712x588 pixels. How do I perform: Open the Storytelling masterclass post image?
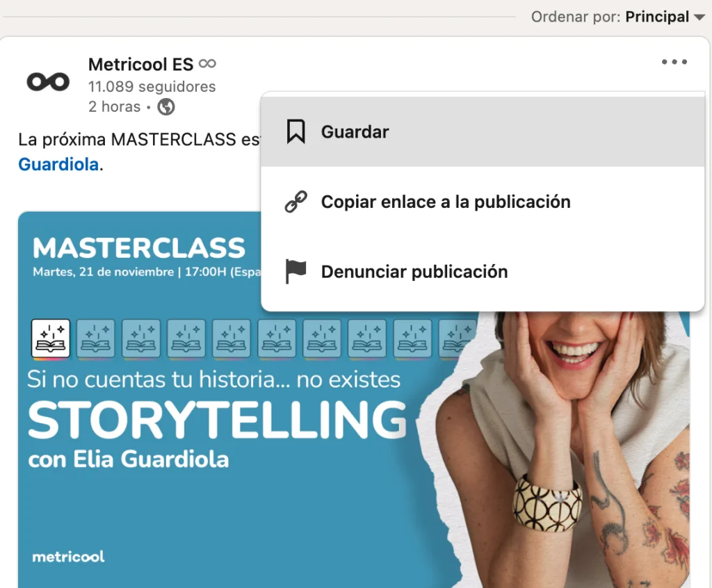[354, 400]
